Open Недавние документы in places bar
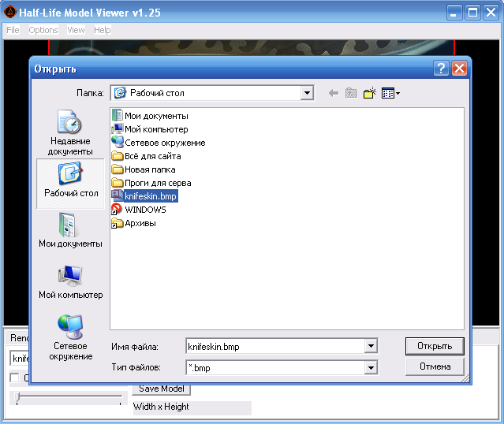This screenshot has width=504, height=424. (70, 132)
